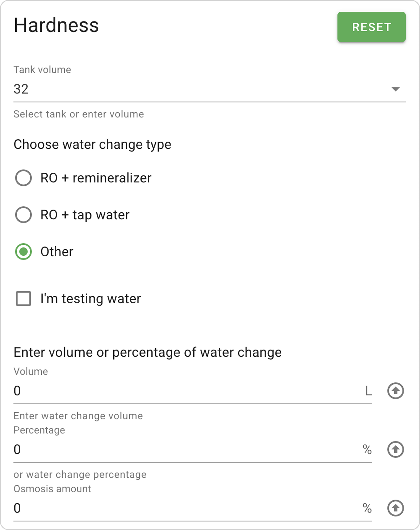Screen dimensions: 420x530
Task: Click the RO + tap water label text
Action: (x=85, y=215)
